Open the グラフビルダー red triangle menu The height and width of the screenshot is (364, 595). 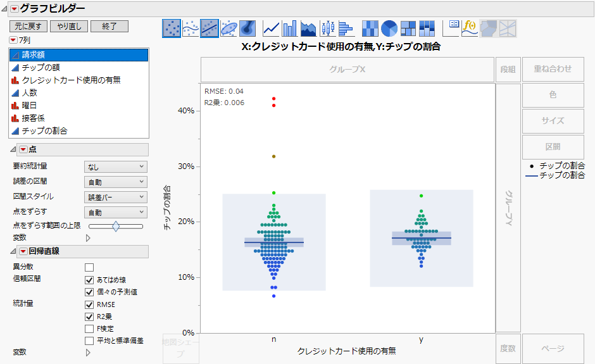[15, 8]
